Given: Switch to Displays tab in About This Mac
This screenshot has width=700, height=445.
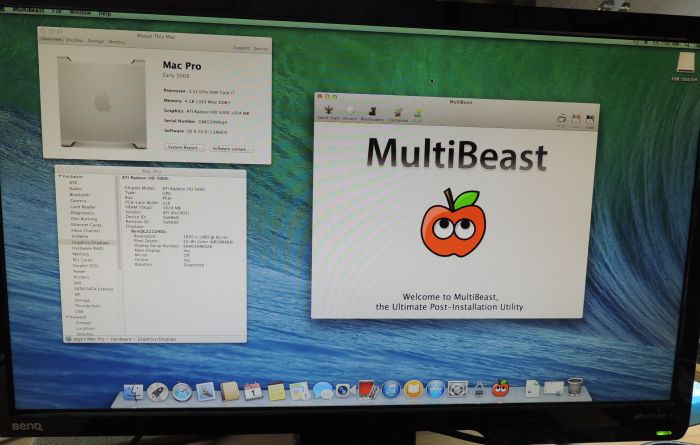Looking at the screenshot, I should [75, 40].
